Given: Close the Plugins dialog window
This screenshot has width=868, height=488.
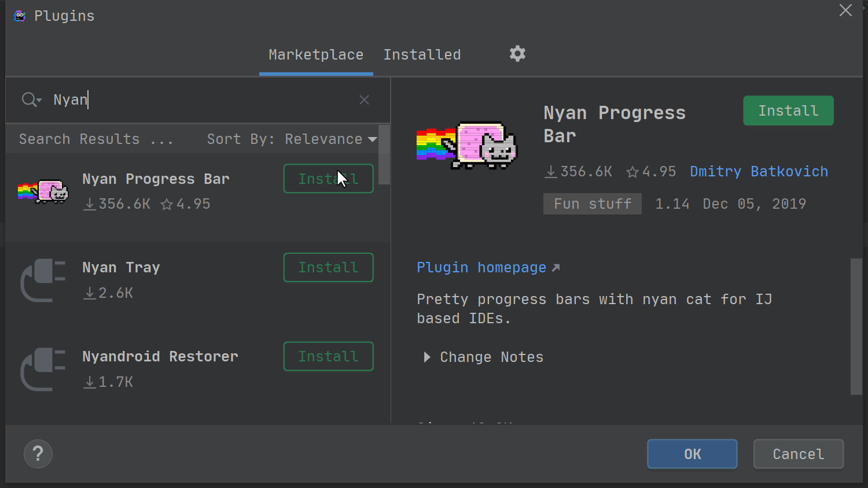Looking at the screenshot, I should [845, 10].
